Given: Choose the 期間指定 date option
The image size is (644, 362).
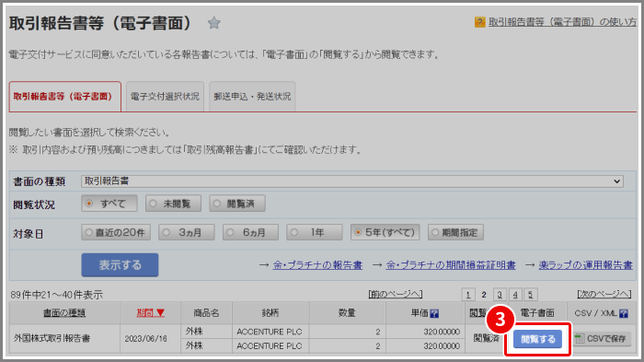Looking at the screenshot, I should click(455, 232).
